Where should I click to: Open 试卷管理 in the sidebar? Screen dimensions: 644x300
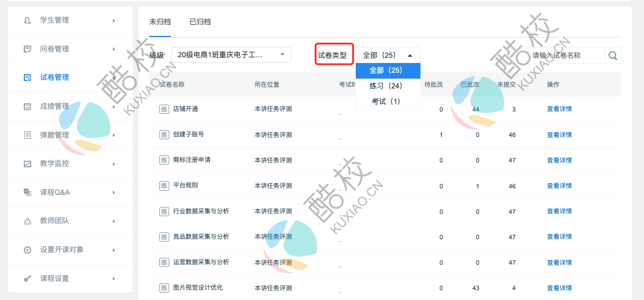click(x=54, y=77)
